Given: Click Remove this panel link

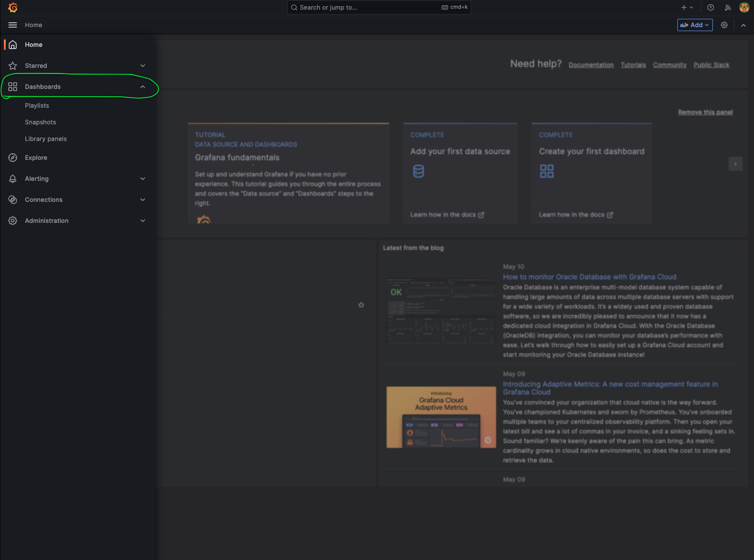Looking at the screenshot, I should [705, 112].
